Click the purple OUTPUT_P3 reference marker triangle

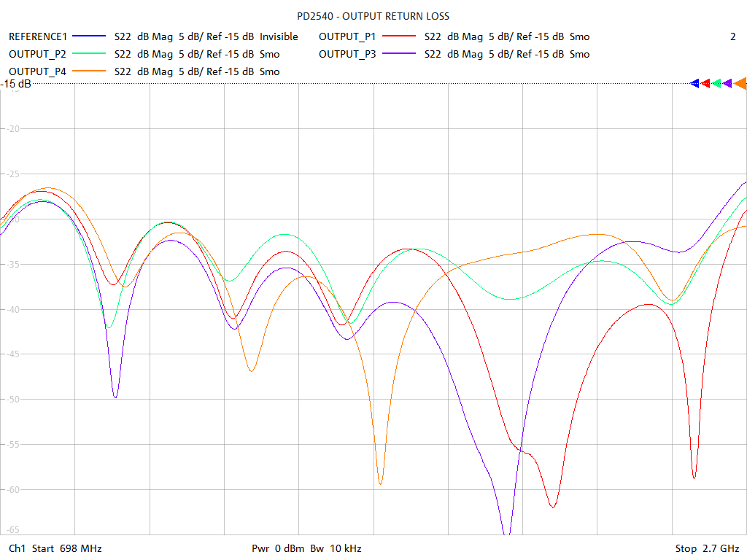tap(727, 84)
